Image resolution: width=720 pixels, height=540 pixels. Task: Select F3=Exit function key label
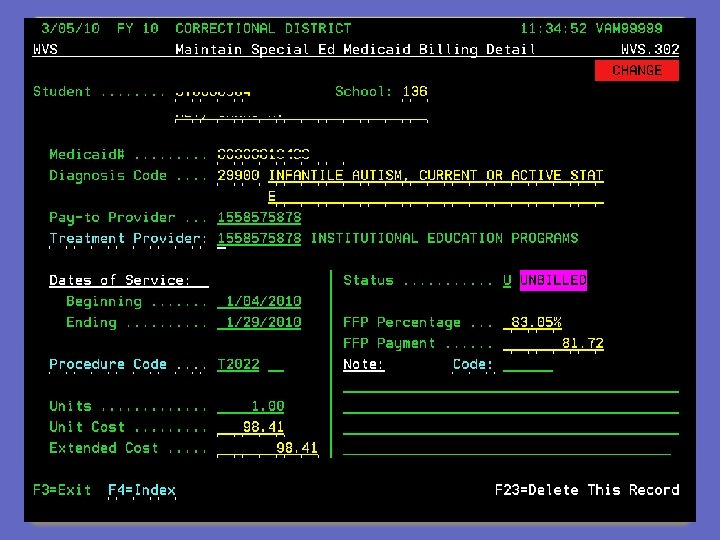(x=62, y=490)
